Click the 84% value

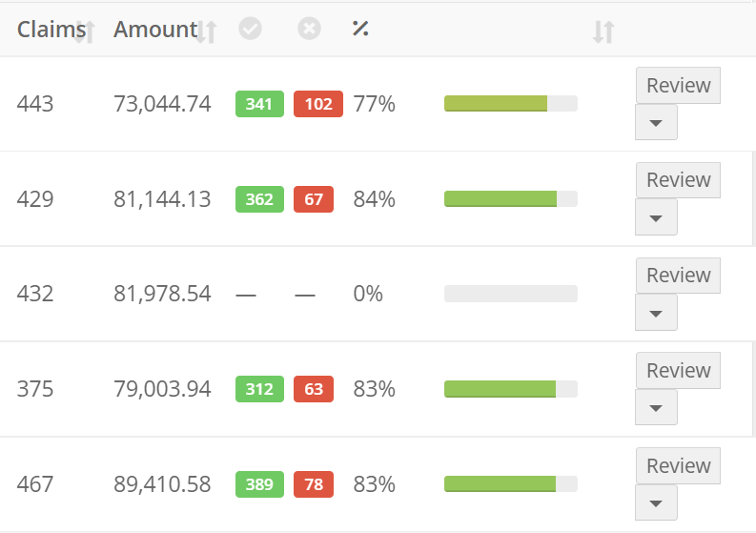(x=374, y=198)
